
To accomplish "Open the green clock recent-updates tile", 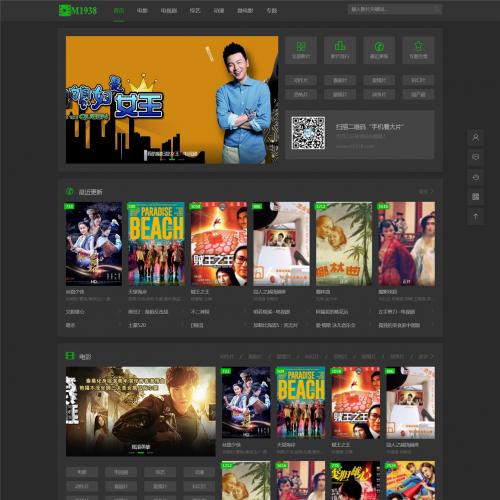I will pos(379,50).
